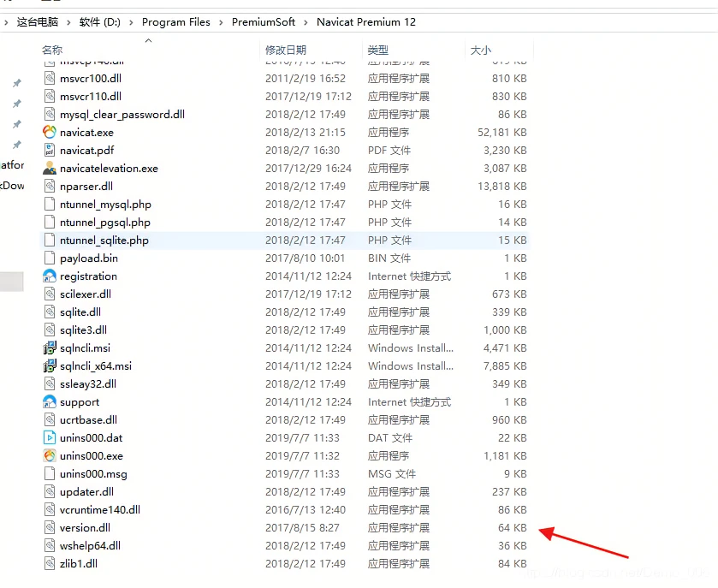Image resolution: width=718 pixels, height=588 pixels.
Task: Click the payload.bin file icon
Action: (x=50, y=258)
